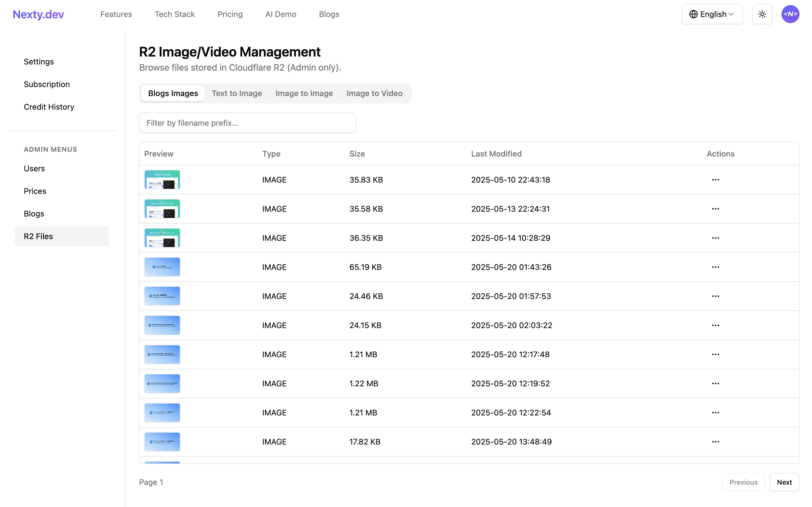Open the preview thumbnail of the 24.46 KB image
This screenshot has height=507, width=812.
(162, 296)
